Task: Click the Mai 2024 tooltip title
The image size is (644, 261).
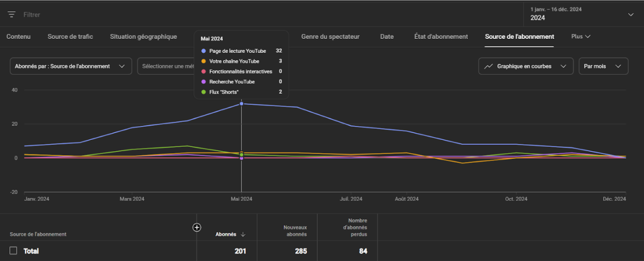Action: pos(212,38)
